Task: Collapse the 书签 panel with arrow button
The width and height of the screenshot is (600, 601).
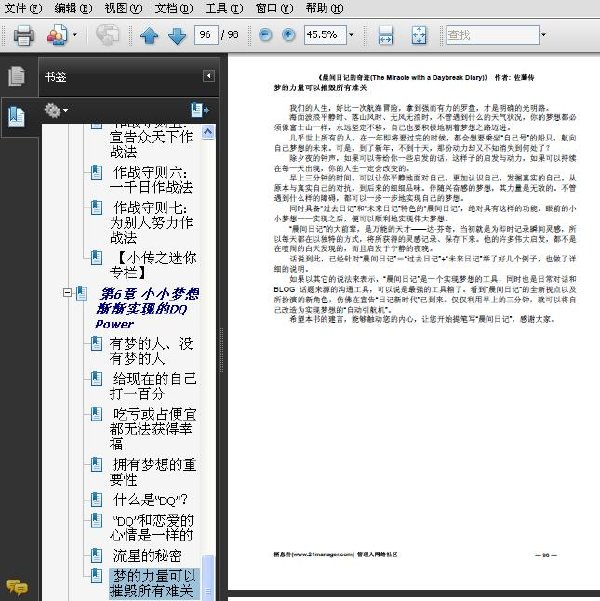Action: coord(209,76)
